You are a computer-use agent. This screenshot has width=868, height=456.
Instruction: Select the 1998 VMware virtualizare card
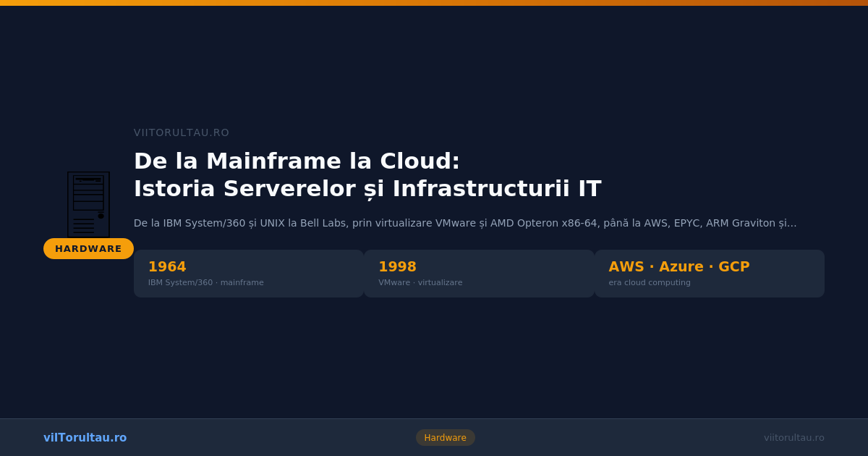pyautogui.click(x=479, y=274)
